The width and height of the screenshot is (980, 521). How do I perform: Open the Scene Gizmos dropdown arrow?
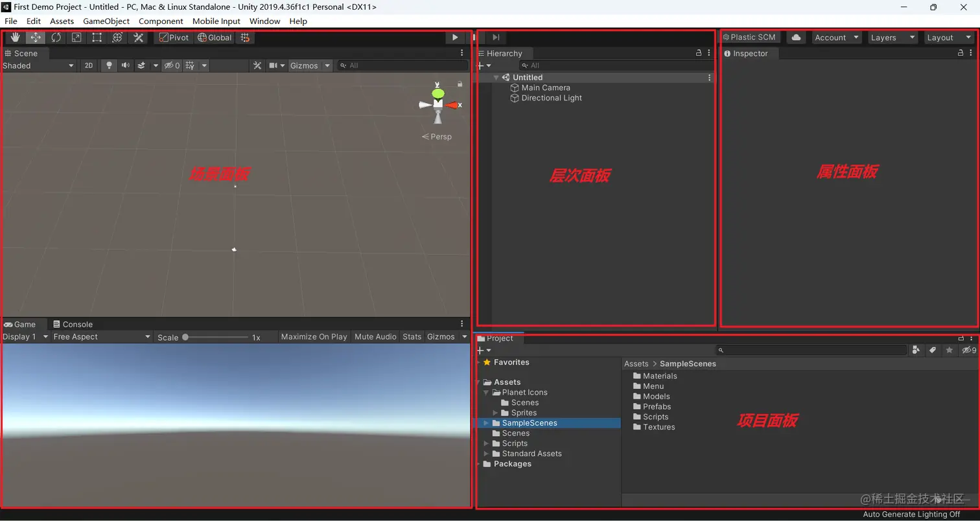click(328, 65)
